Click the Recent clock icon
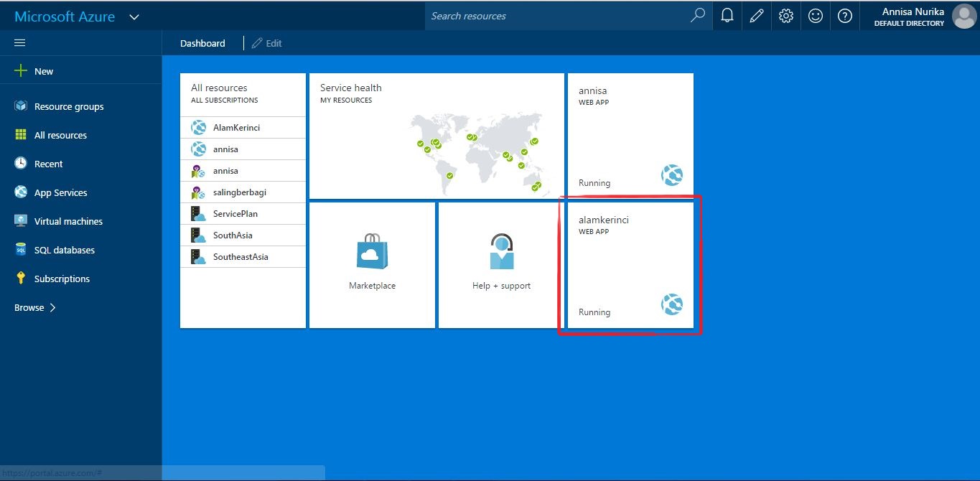The width and height of the screenshot is (980, 481). [x=21, y=164]
